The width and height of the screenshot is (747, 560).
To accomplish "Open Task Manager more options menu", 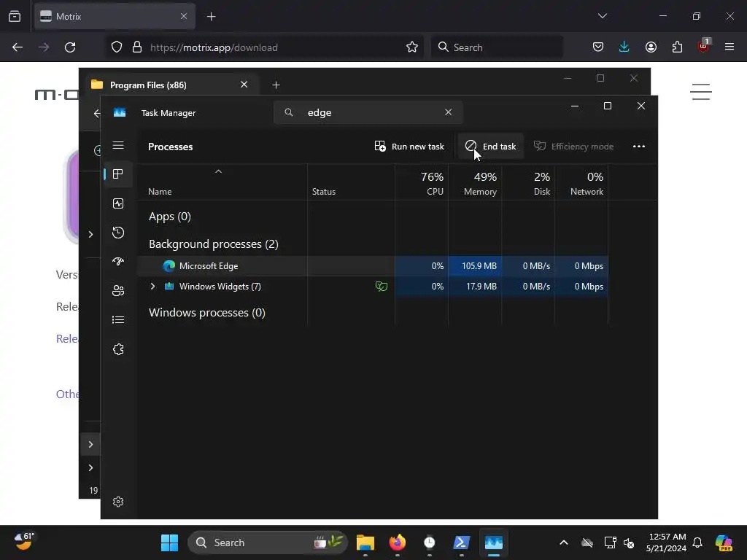I will pyautogui.click(x=639, y=146).
